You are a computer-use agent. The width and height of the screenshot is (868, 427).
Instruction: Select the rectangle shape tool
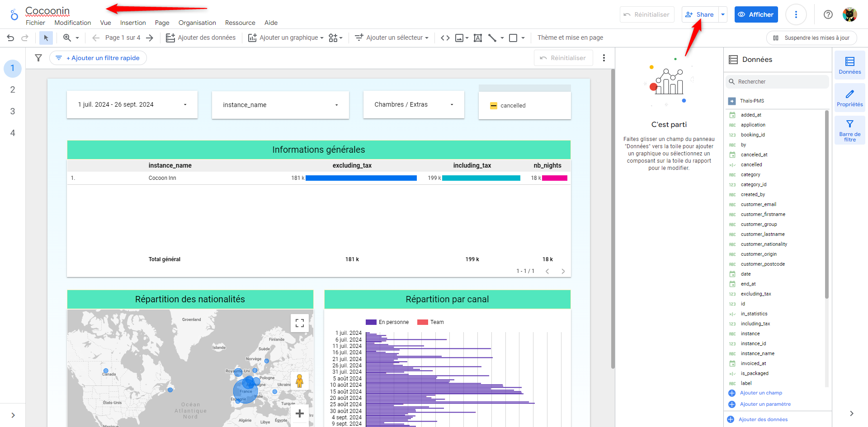pos(513,38)
